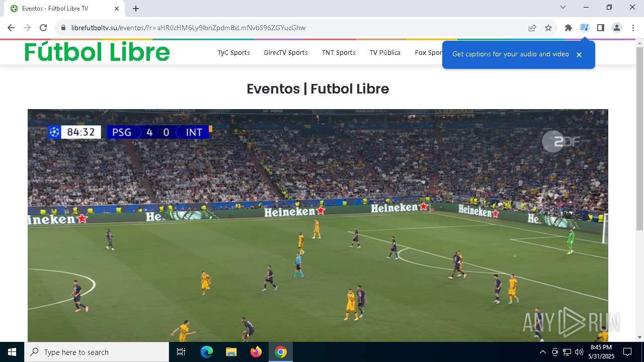Open the taskbar clock and date
The height and width of the screenshot is (362, 644).
[x=601, y=352]
